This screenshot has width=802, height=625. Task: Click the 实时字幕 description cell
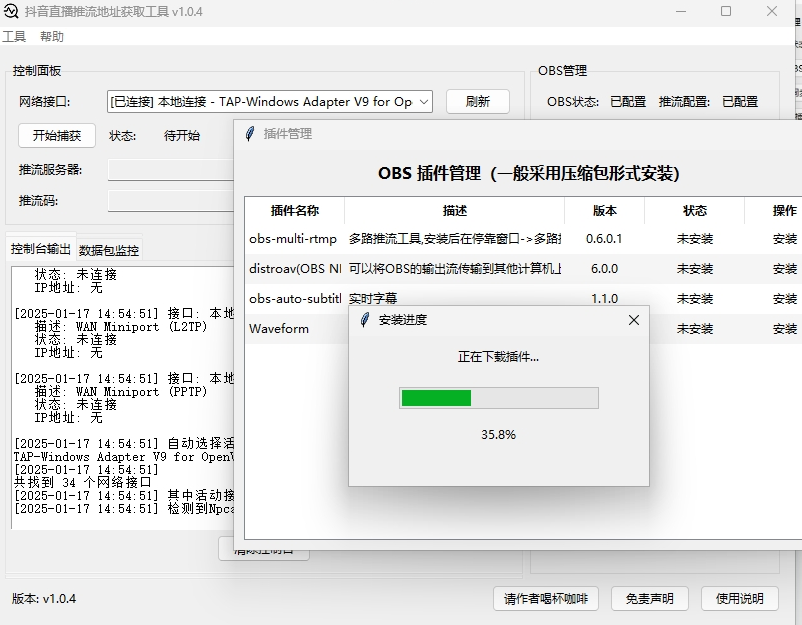click(x=373, y=299)
